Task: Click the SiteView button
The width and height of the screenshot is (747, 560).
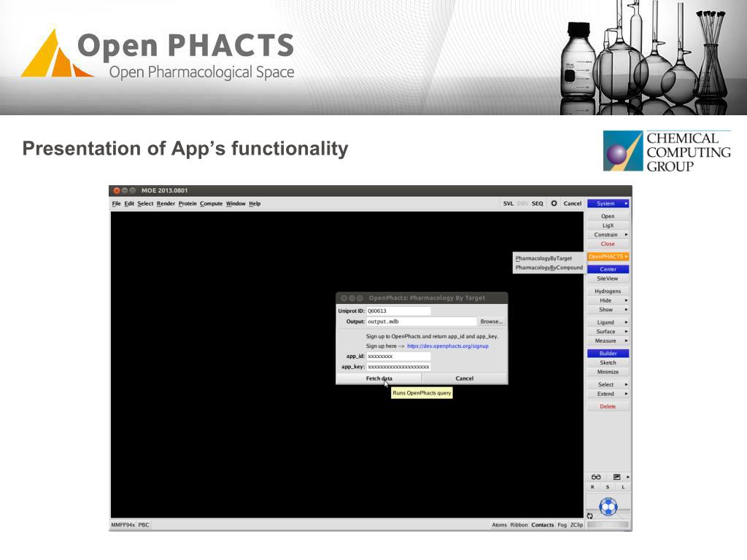Action: 608,279
